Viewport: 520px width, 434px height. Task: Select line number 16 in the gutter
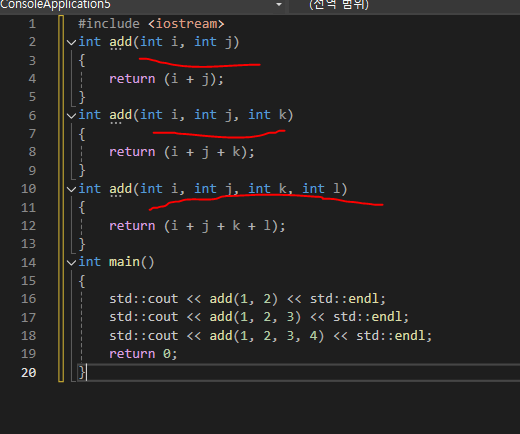point(29,299)
